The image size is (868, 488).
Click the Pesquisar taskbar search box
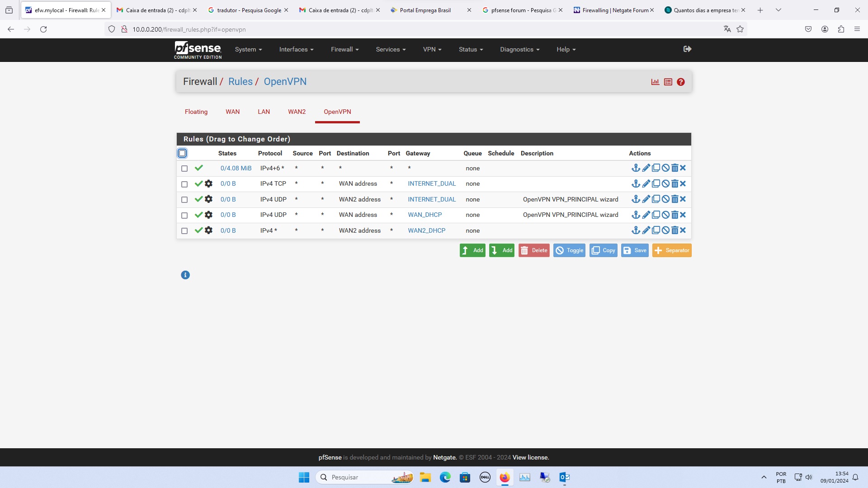[365, 477]
